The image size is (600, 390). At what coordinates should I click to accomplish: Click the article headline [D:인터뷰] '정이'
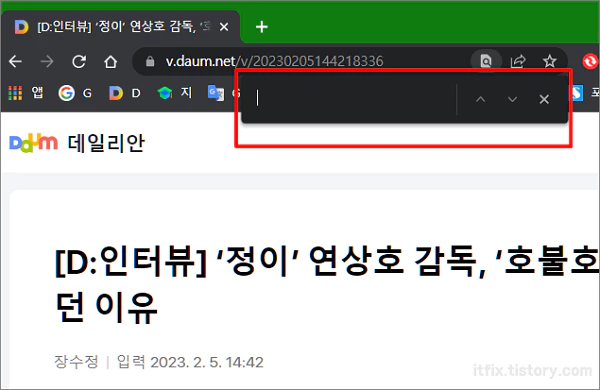pyautogui.click(x=327, y=285)
